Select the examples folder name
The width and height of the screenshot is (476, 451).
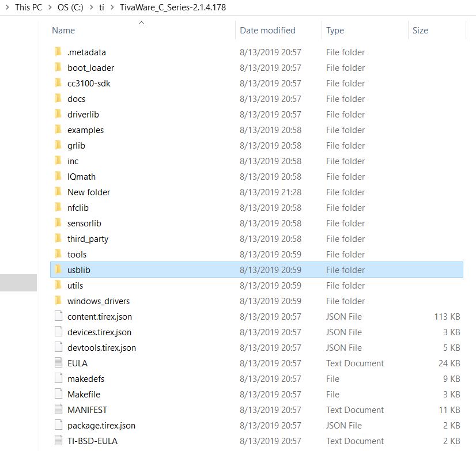coord(86,130)
